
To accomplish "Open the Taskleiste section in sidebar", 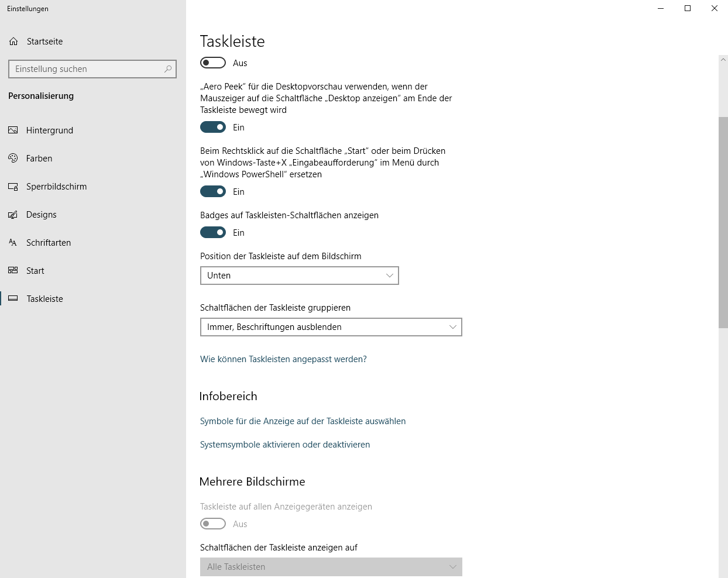I will tap(44, 299).
